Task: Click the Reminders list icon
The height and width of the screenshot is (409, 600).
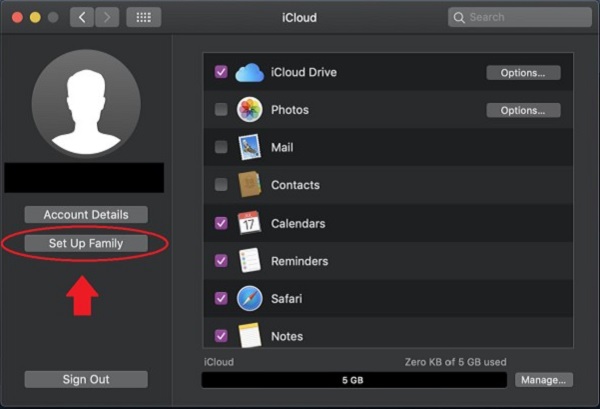Action: click(249, 261)
